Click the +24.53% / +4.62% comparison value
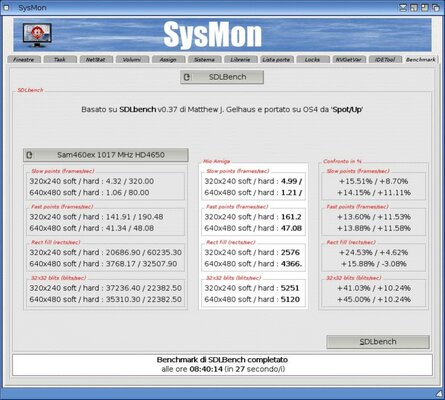 (x=374, y=253)
